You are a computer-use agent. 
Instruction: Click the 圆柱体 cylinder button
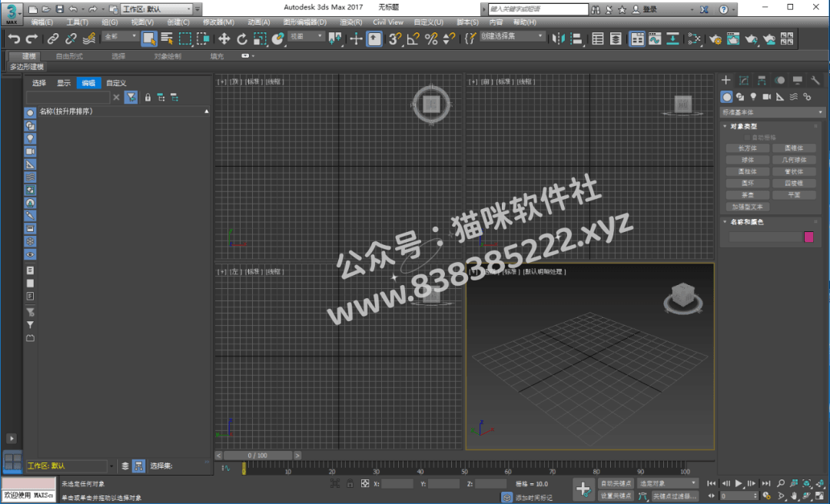click(x=748, y=171)
